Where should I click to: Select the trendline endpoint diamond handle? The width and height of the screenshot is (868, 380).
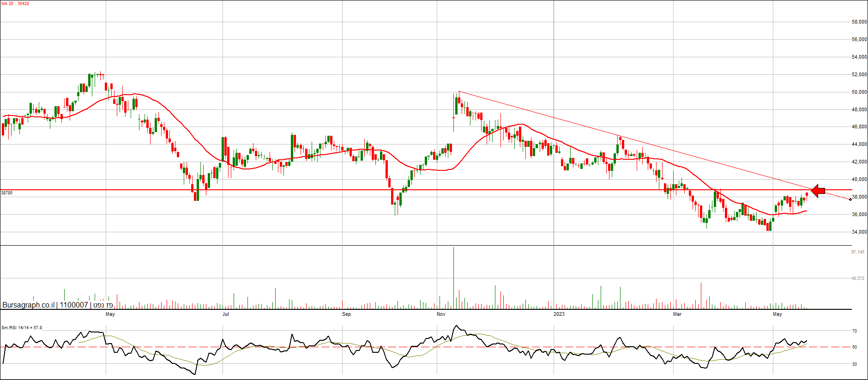click(850, 199)
